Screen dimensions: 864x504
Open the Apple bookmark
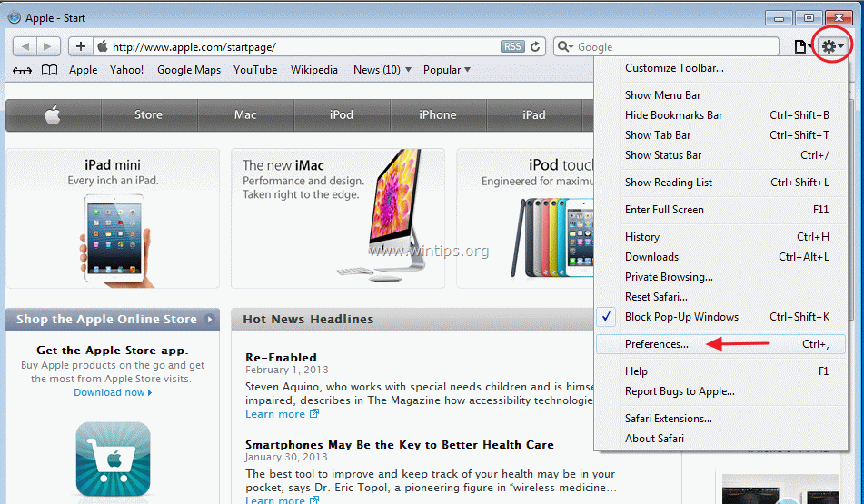tap(84, 70)
